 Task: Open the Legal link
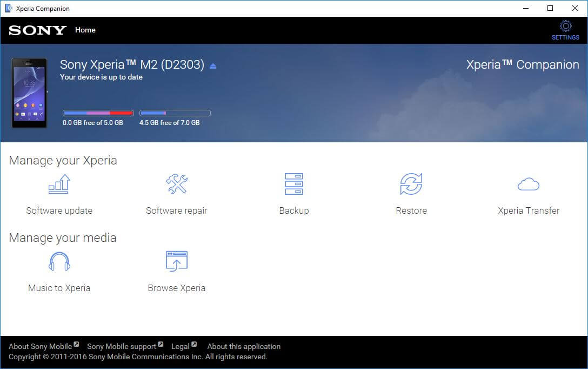click(181, 346)
